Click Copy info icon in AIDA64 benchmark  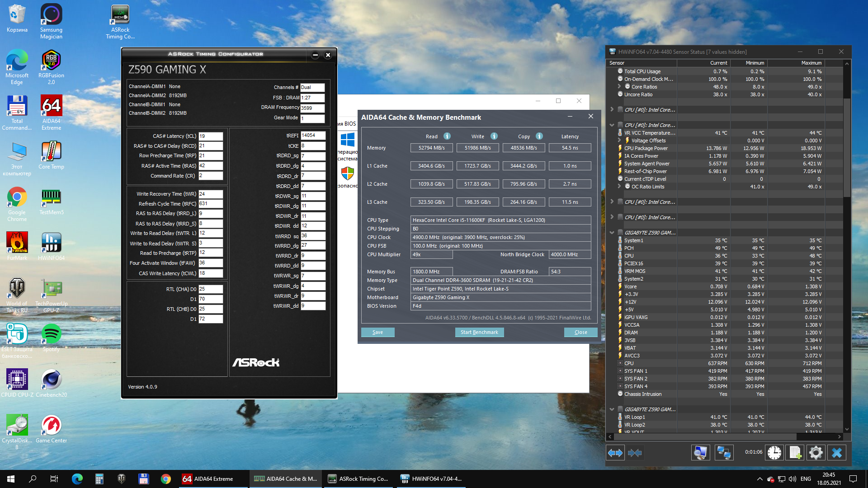[x=539, y=136]
